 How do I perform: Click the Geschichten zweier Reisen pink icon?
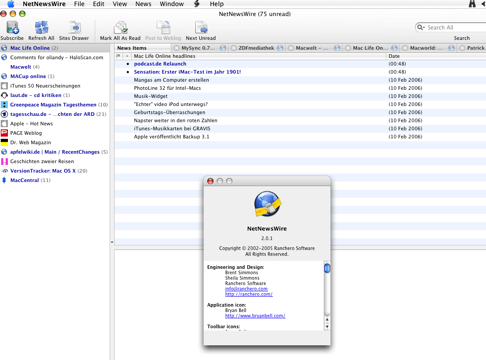pos(4,161)
